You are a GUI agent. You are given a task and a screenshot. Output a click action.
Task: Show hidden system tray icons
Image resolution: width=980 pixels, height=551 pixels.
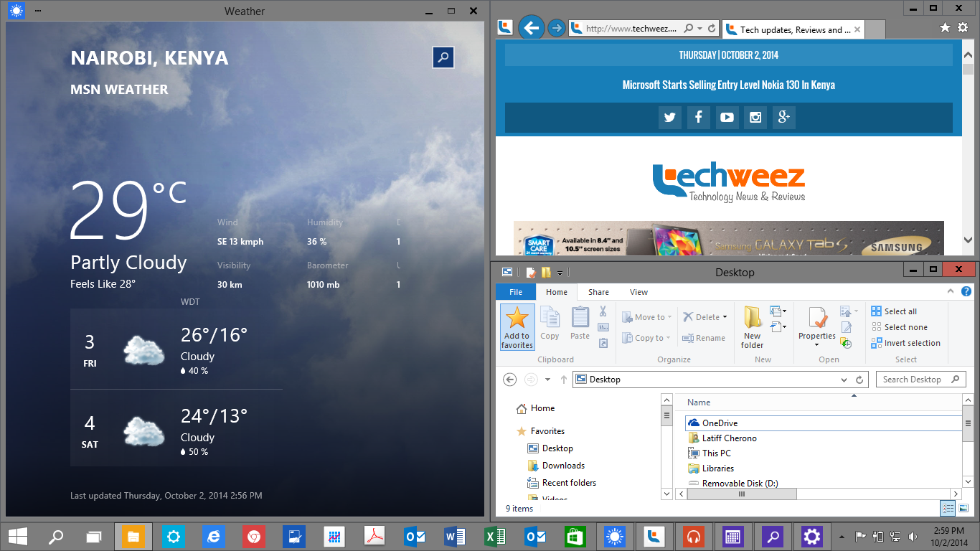[x=842, y=537]
